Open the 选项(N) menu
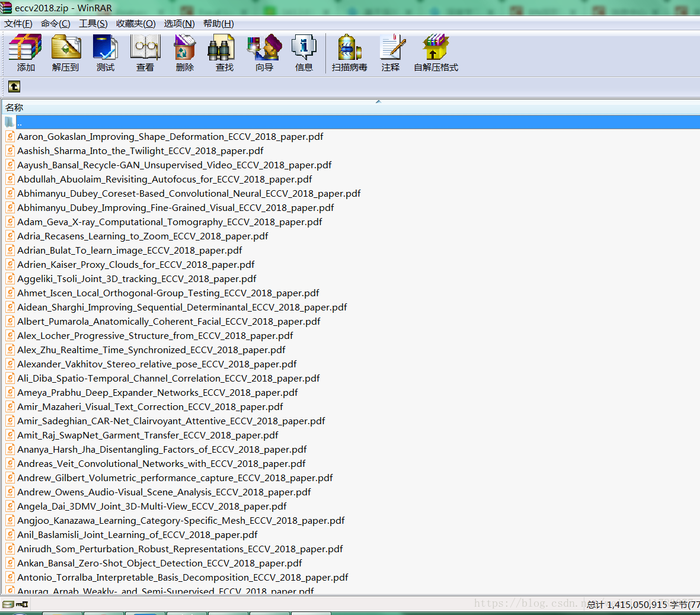This screenshot has width=700, height=615. tap(179, 23)
